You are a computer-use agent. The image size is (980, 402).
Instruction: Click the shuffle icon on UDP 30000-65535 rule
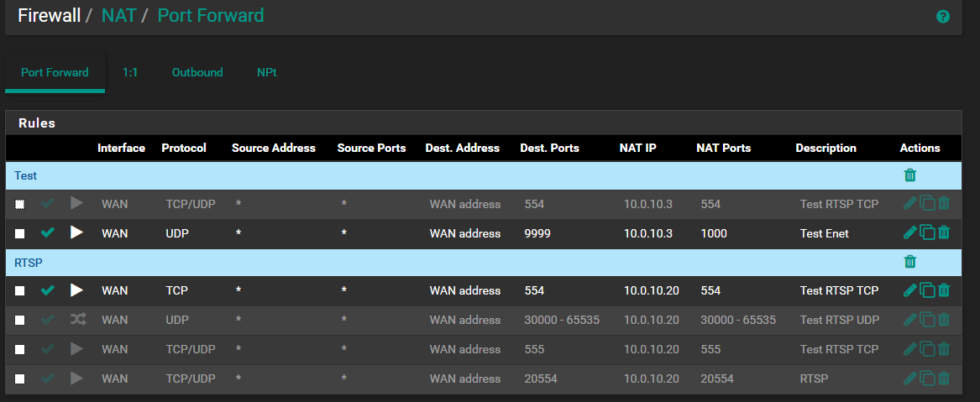[x=77, y=320]
